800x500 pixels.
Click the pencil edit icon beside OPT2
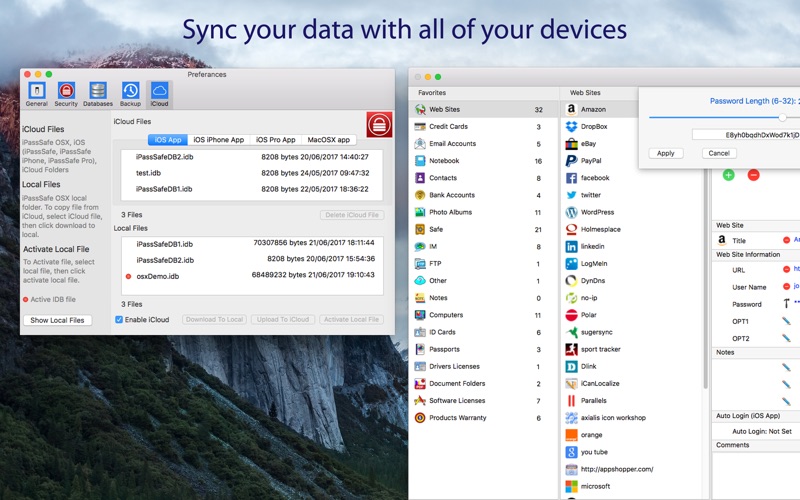(x=786, y=338)
